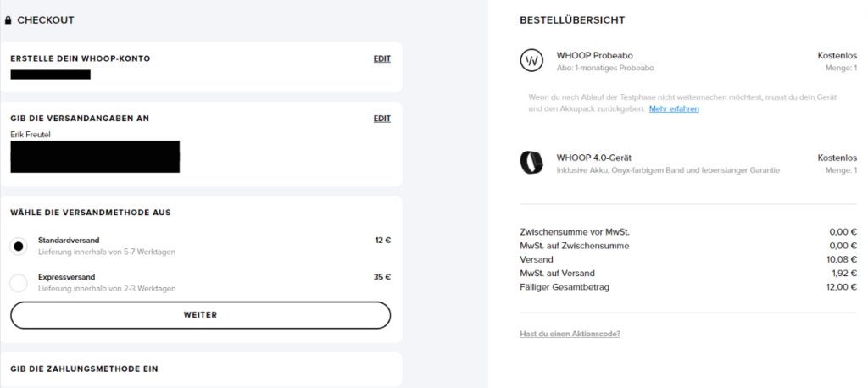Expand the payment method section header
This screenshot has width=868, height=388.
84,369
